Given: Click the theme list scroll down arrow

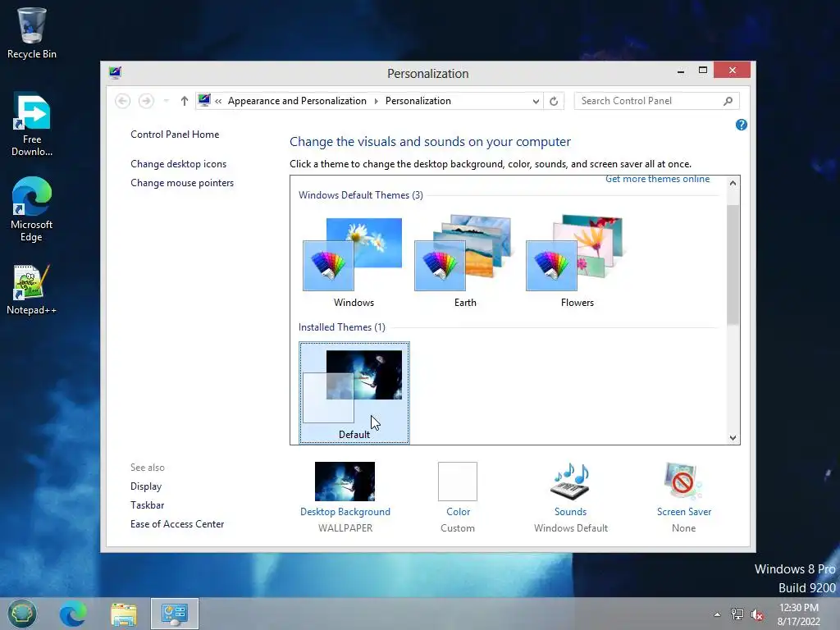Looking at the screenshot, I should pos(733,438).
